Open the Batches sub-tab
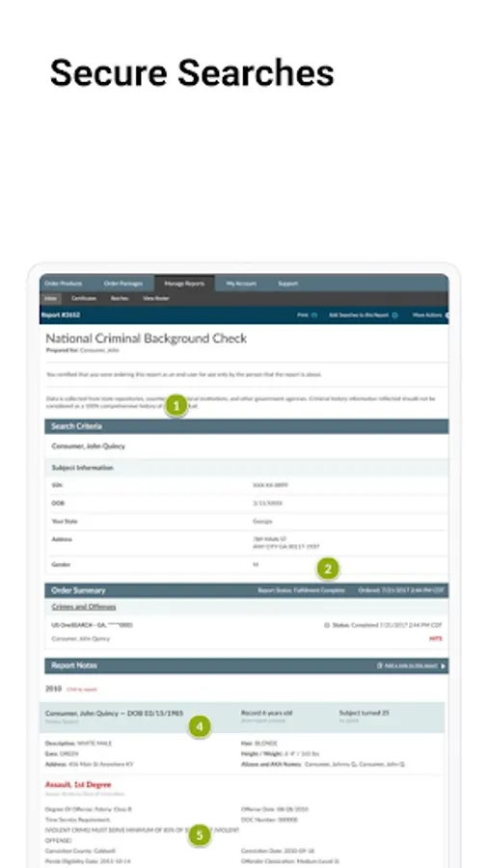Screen dimensions: 488x868 (x=120, y=298)
